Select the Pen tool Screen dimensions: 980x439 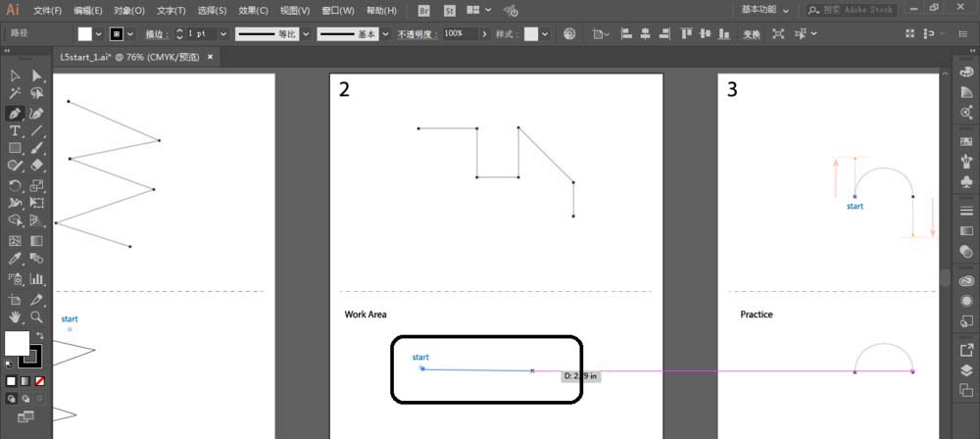15,114
